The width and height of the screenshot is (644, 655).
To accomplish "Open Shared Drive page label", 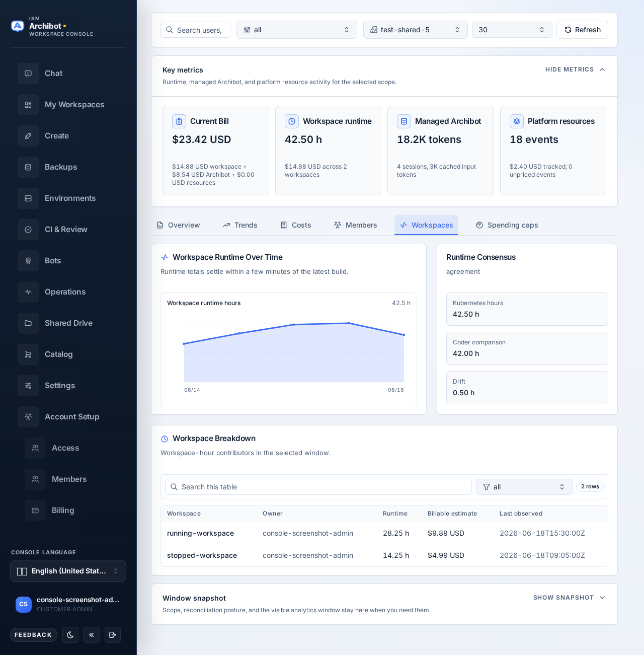I will click(x=68, y=323).
